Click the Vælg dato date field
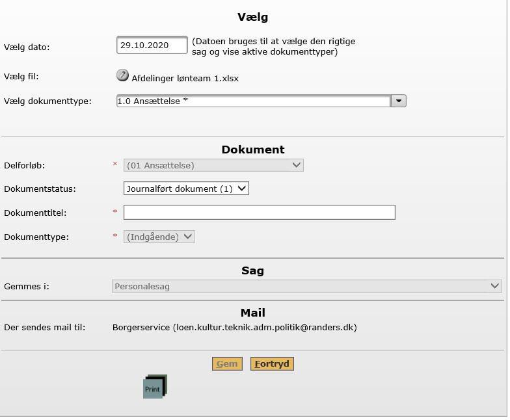 [x=152, y=45]
